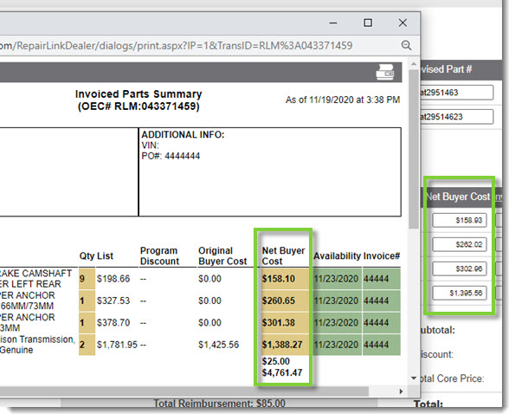Click the zoom magnifier icon in the address bar
Image resolution: width=515 pixels, height=420 pixels.
point(406,45)
